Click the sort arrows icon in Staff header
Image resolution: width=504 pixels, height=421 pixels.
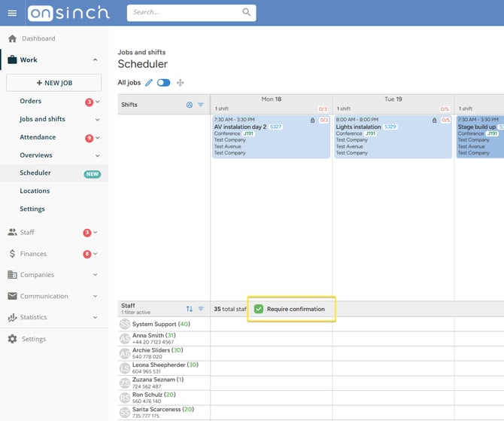point(190,309)
